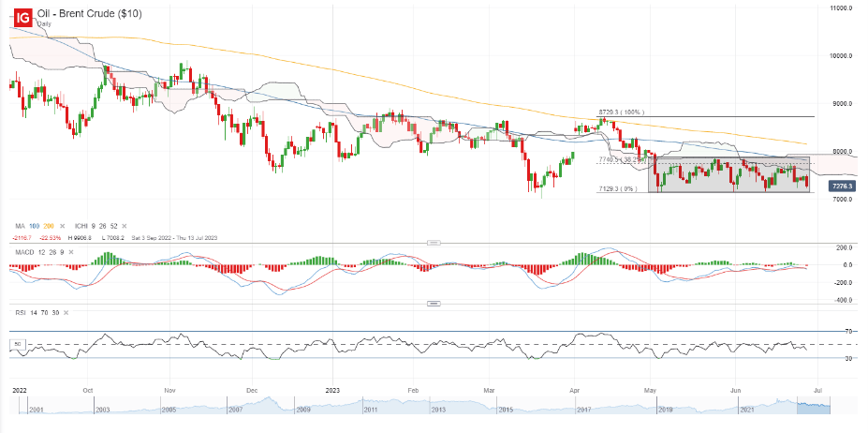The image size is (868, 433).
Task: Click the High value H 9906.8
Action: 81,237
